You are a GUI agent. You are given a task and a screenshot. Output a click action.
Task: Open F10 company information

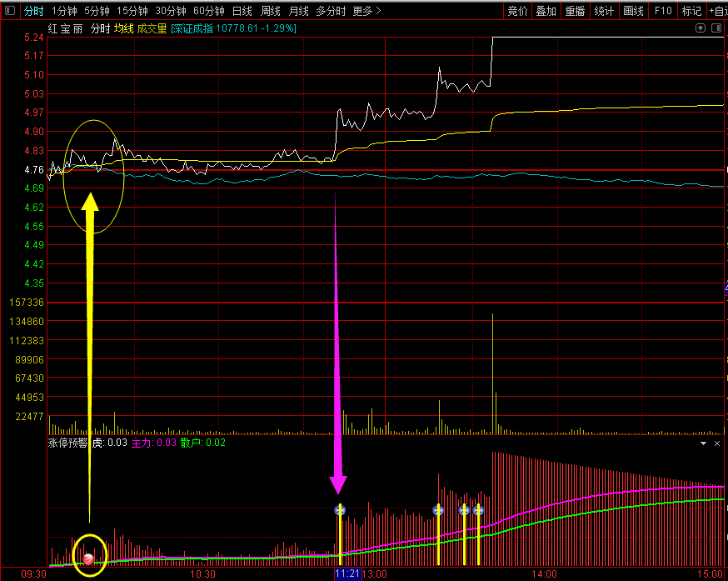click(x=663, y=12)
